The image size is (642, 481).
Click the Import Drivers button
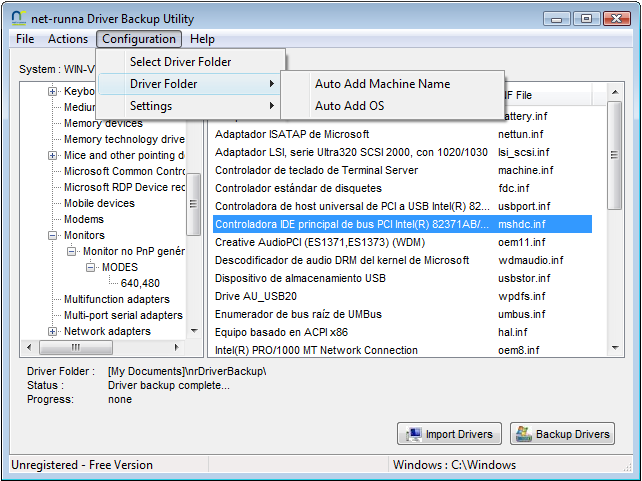pos(449,434)
